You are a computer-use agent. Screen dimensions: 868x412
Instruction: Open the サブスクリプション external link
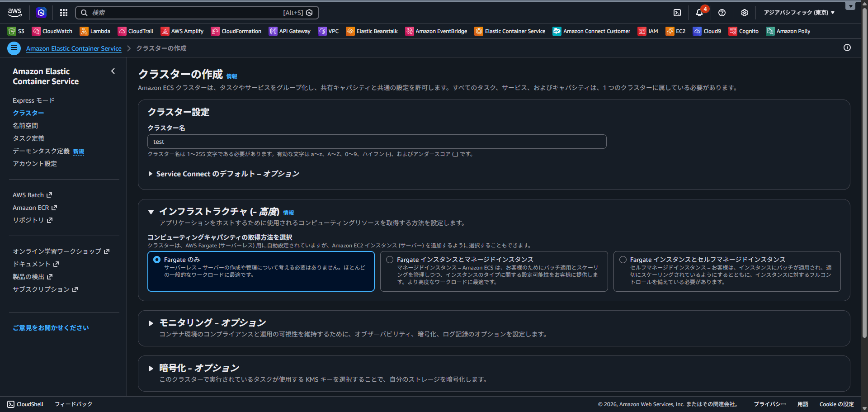[x=45, y=289]
